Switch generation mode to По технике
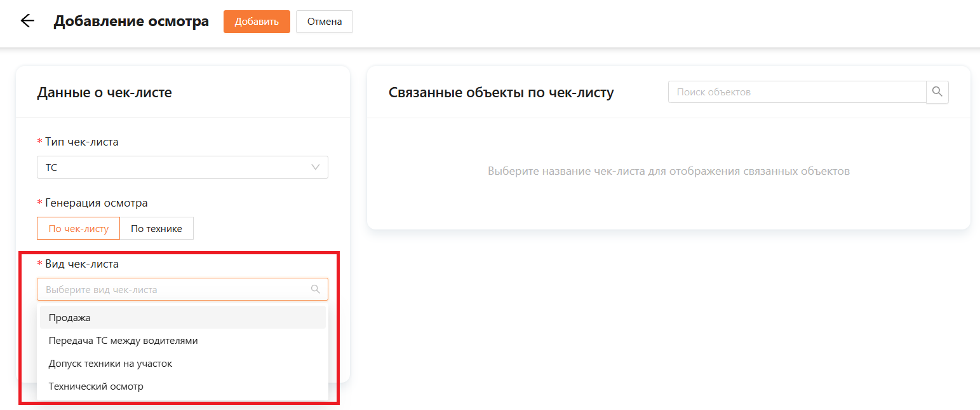This screenshot has width=980, height=410. click(156, 228)
